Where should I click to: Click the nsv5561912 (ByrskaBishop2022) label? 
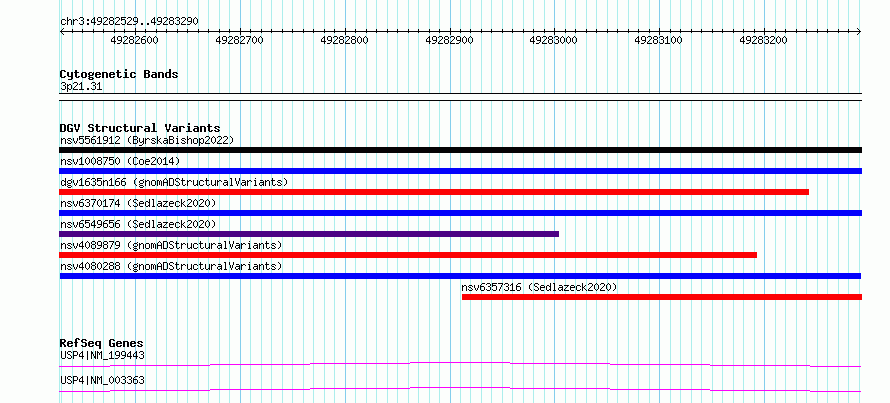pos(146,140)
